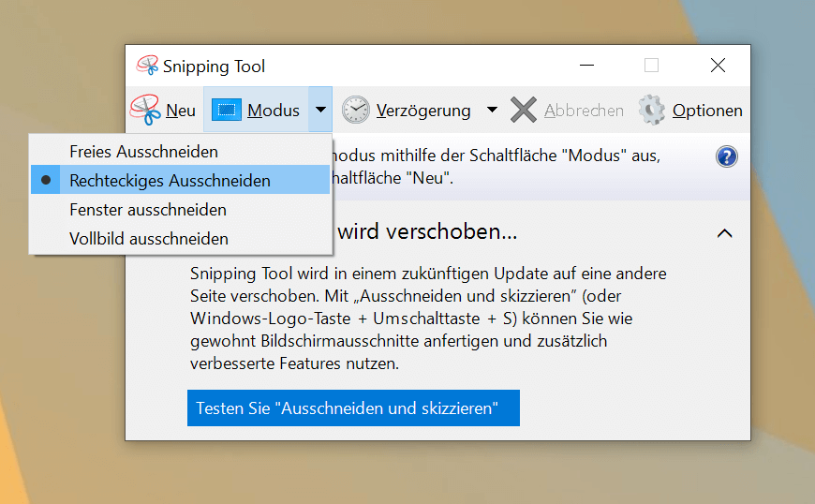Collapse the 'wird verschoben' section chevron
The height and width of the screenshot is (504, 815).
tap(724, 233)
